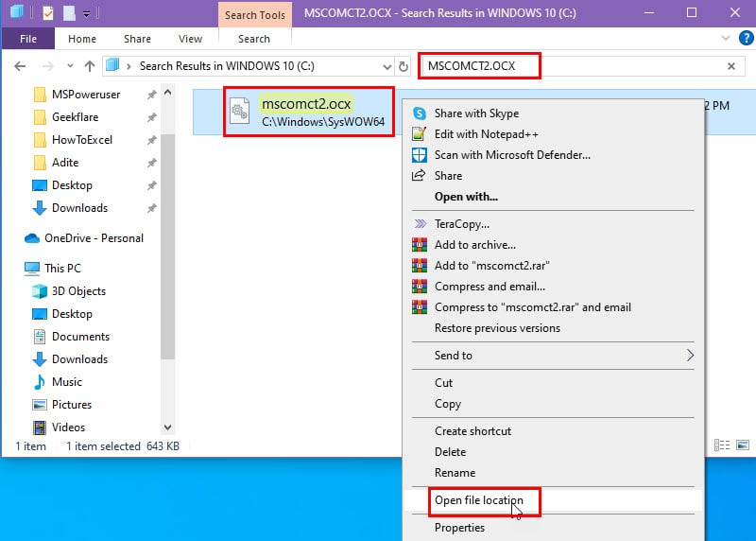Expand the address bar history dropdown
Image resolution: width=756 pixels, height=541 pixels.
pos(387,66)
